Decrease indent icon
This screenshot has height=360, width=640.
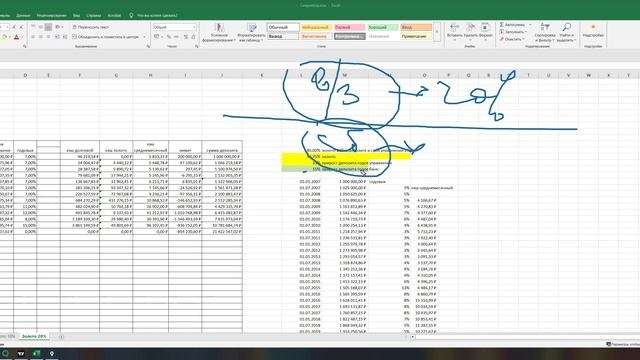click(x=58, y=37)
